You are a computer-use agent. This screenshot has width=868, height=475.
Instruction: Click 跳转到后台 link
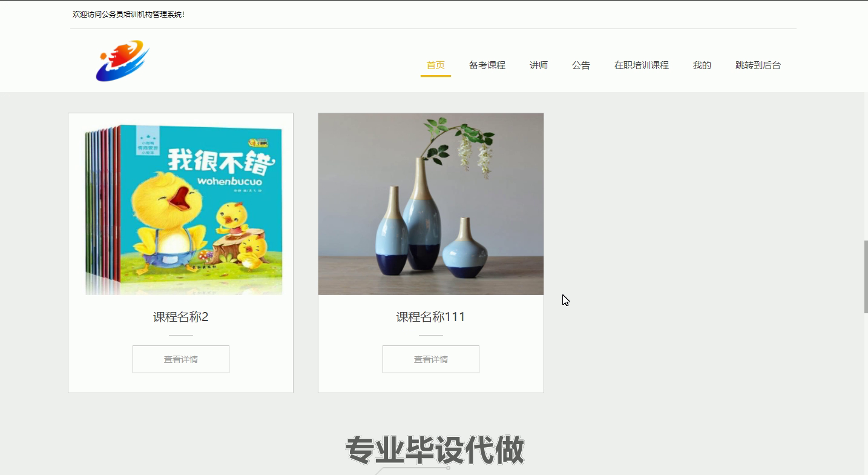[758, 65]
